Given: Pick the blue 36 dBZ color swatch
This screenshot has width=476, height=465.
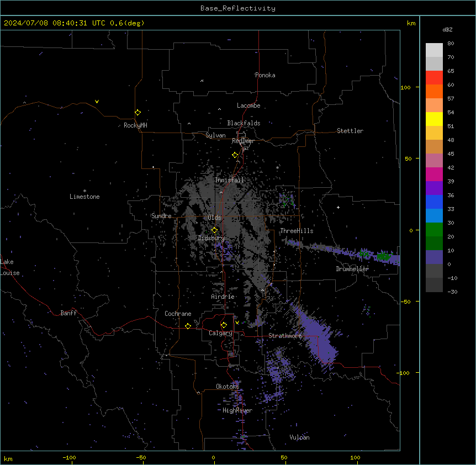Looking at the screenshot, I should [x=434, y=202].
